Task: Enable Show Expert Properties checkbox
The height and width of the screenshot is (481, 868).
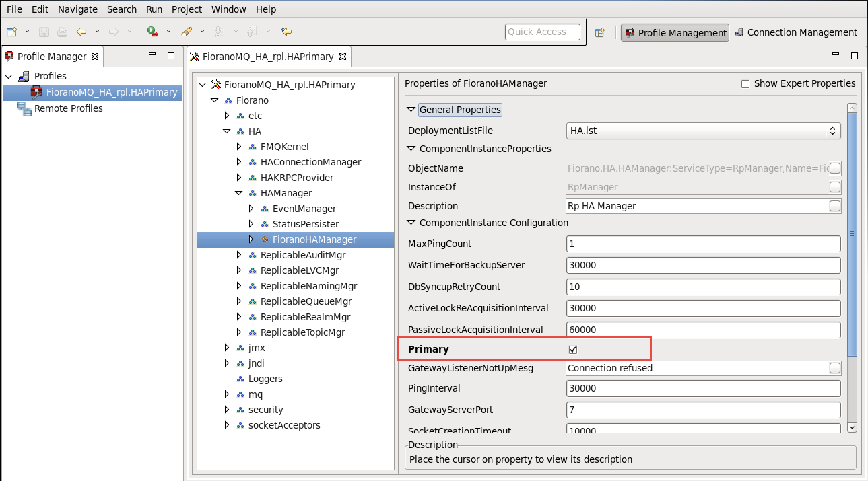Action: pos(745,84)
